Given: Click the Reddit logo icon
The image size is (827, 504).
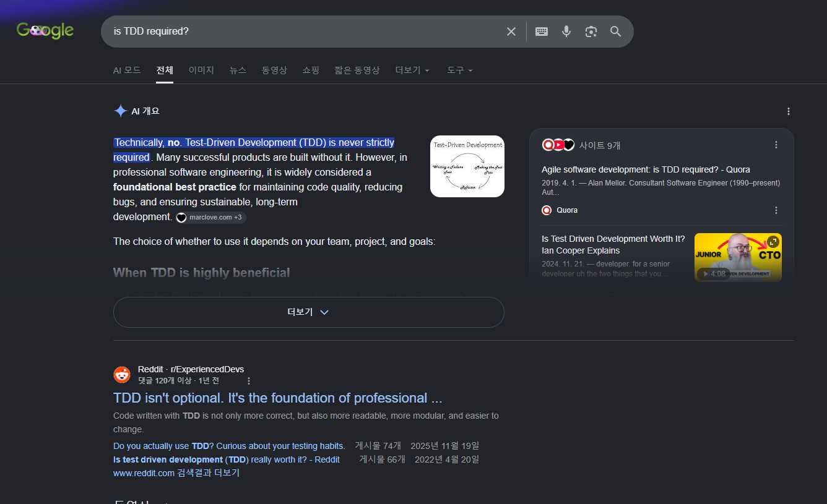Looking at the screenshot, I should (x=122, y=375).
